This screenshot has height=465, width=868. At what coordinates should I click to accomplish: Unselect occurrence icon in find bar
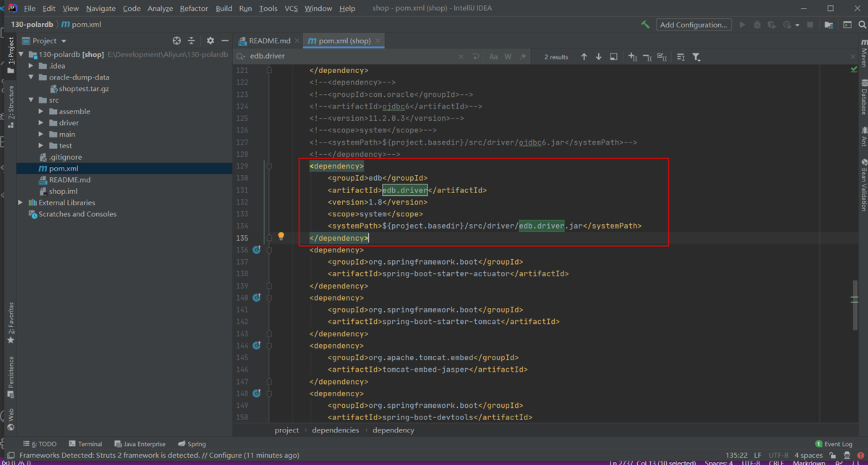tap(647, 56)
